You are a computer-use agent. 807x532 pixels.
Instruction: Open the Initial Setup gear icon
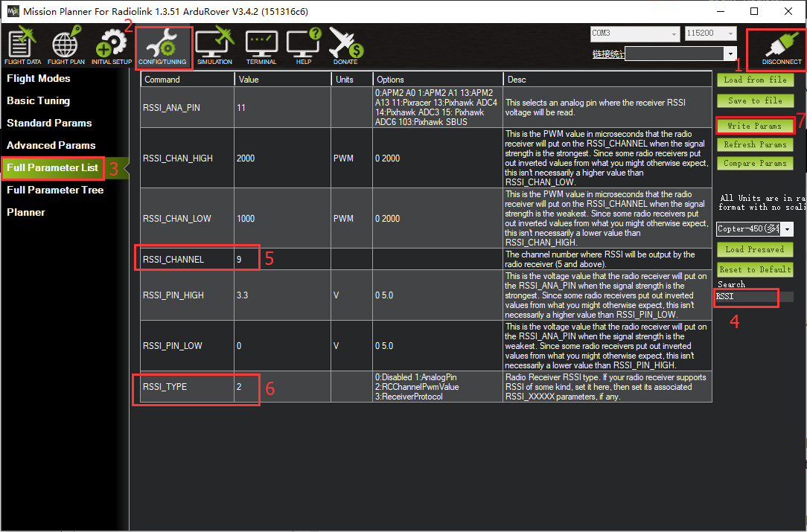point(112,46)
